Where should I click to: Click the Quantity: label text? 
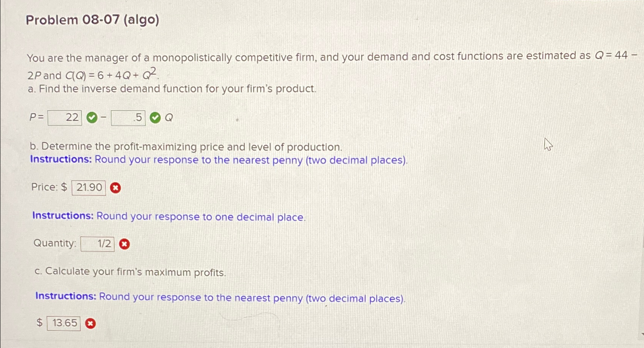55,243
